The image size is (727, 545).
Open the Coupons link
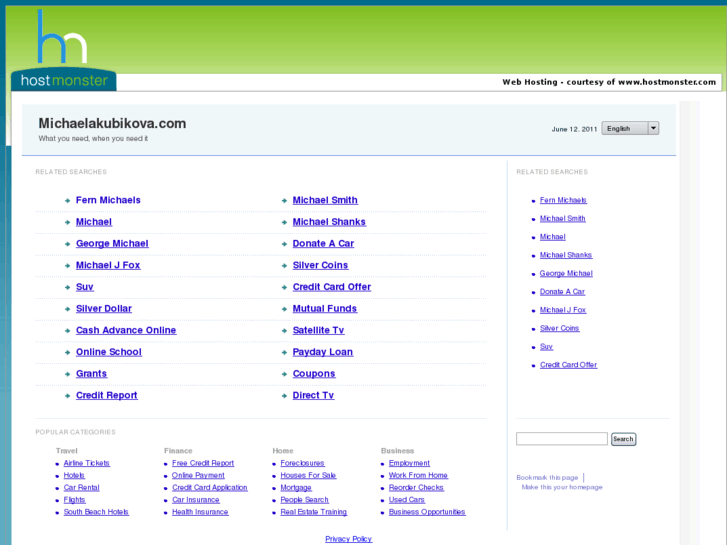(x=314, y=374)
